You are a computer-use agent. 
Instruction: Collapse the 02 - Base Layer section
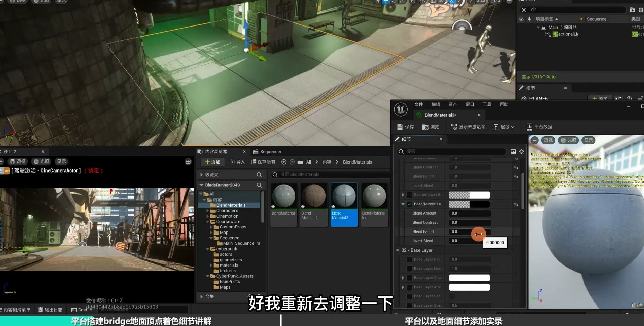point(397,250)
